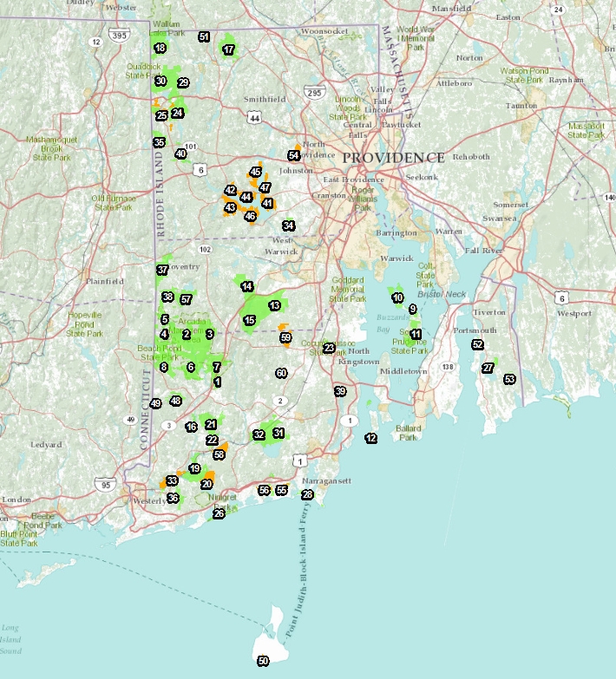Open map marker number 57
Viewport: 616px width, 679px height.
click(186, 299)
